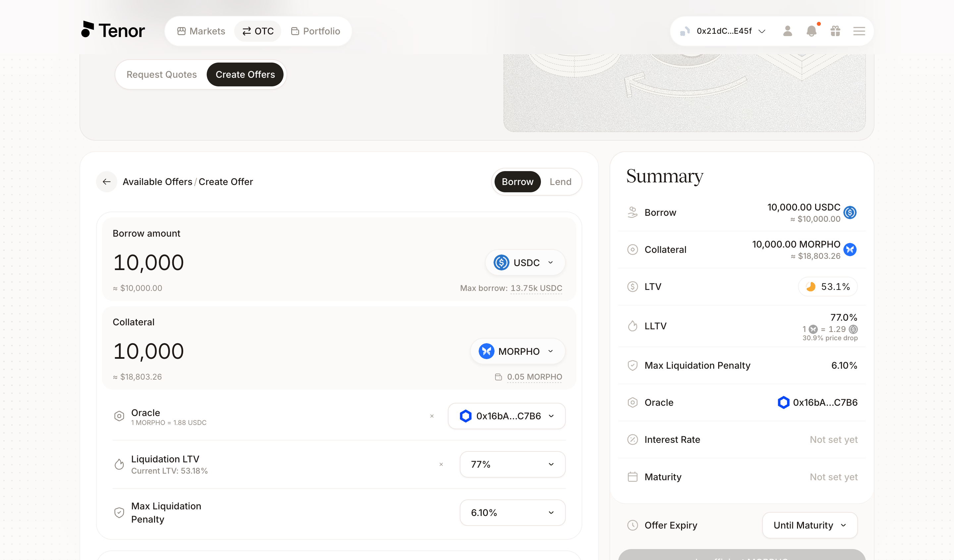
Task: Click the 6.10% value in Summary
Action: click(x=844, y=365)
